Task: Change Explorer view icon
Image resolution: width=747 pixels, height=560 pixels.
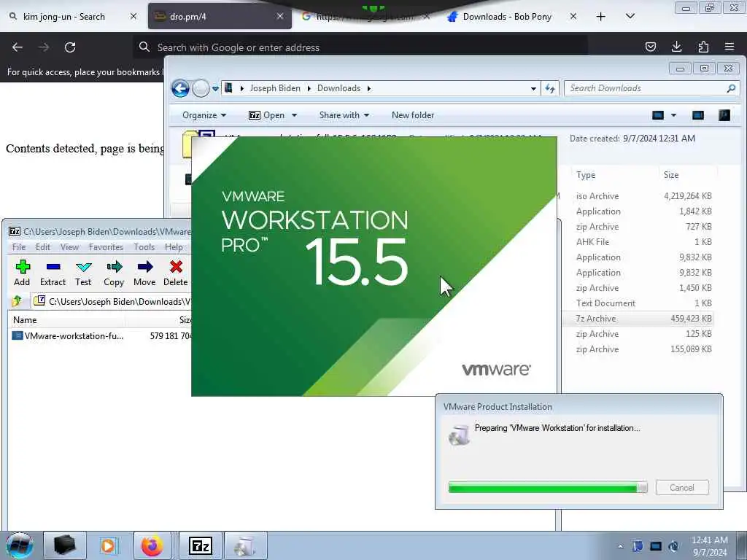Action: [658, 115]
